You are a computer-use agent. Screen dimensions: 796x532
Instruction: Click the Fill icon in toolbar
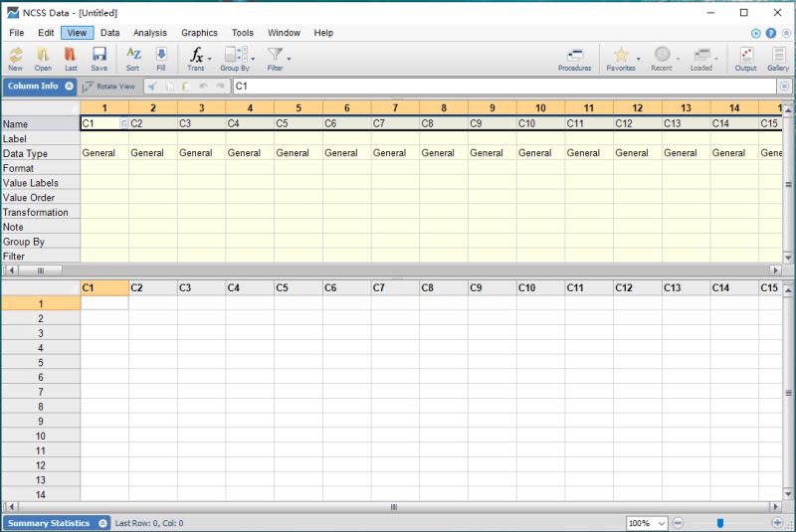click(x=161, y=59)
